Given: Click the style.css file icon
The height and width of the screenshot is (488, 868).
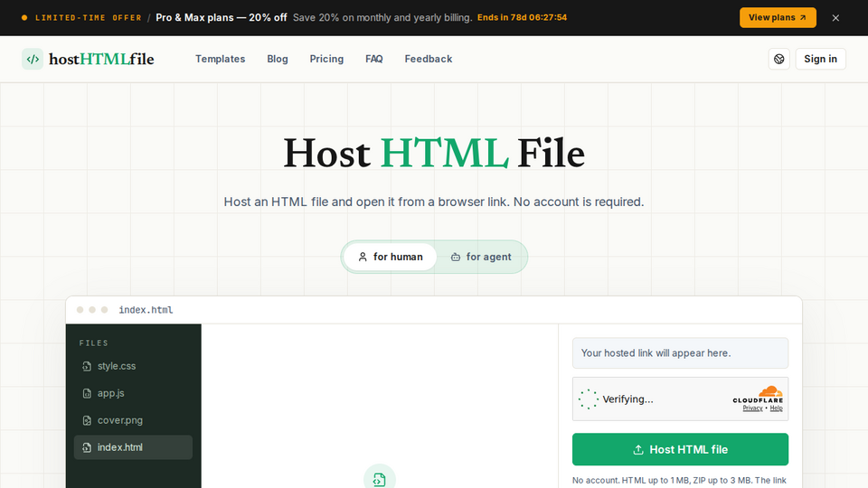Looking at the screenshot, I should pos(87,366).
